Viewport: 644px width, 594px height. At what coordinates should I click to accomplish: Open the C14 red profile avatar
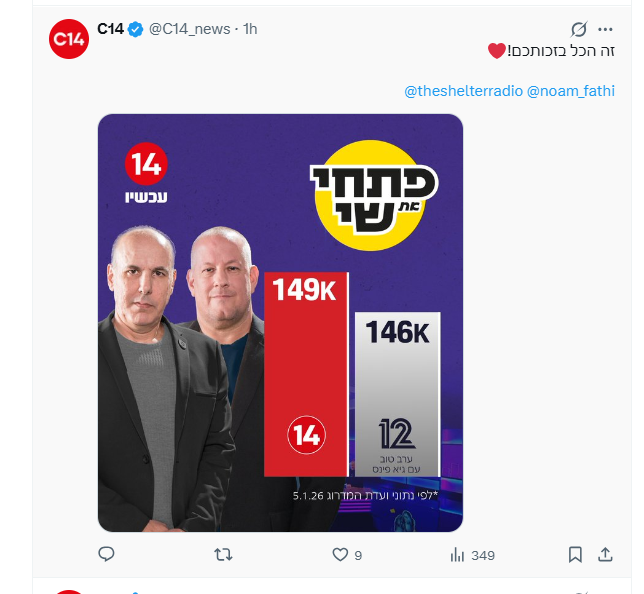pyautogui.click(x=69, y=39)
